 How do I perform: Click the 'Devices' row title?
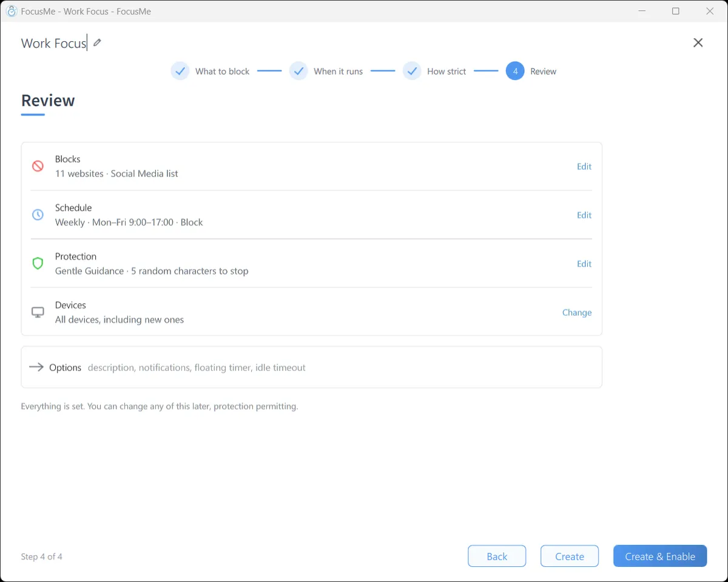[70, 305]
